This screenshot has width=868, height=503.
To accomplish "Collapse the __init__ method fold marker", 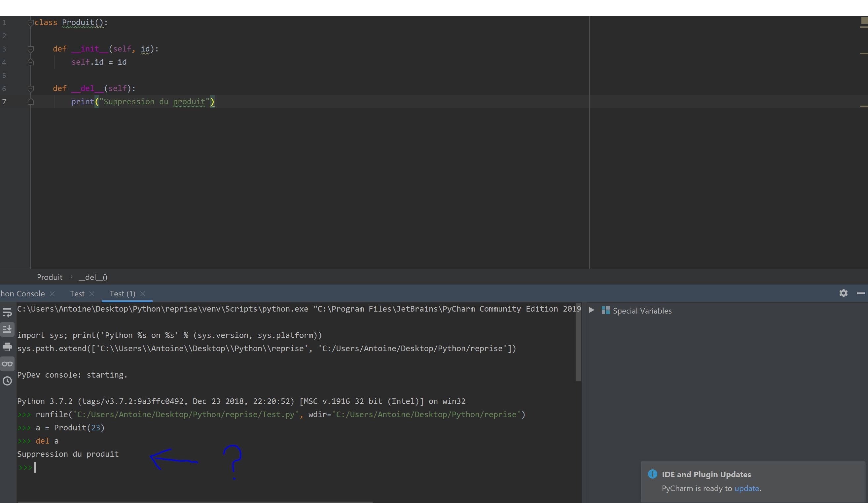I will pos(30,49).
